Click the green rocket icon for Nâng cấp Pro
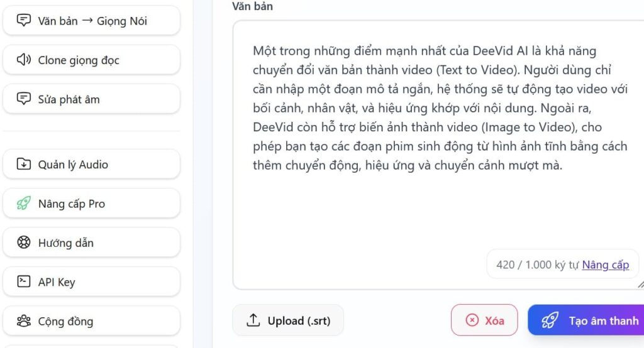 pos(24,204)
